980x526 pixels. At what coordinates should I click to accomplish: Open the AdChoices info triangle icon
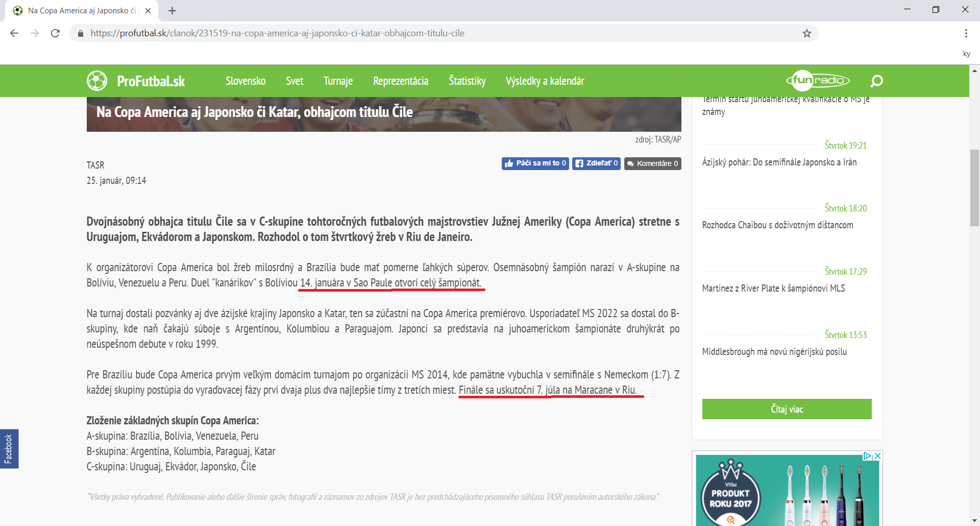[x=867, y=456]
